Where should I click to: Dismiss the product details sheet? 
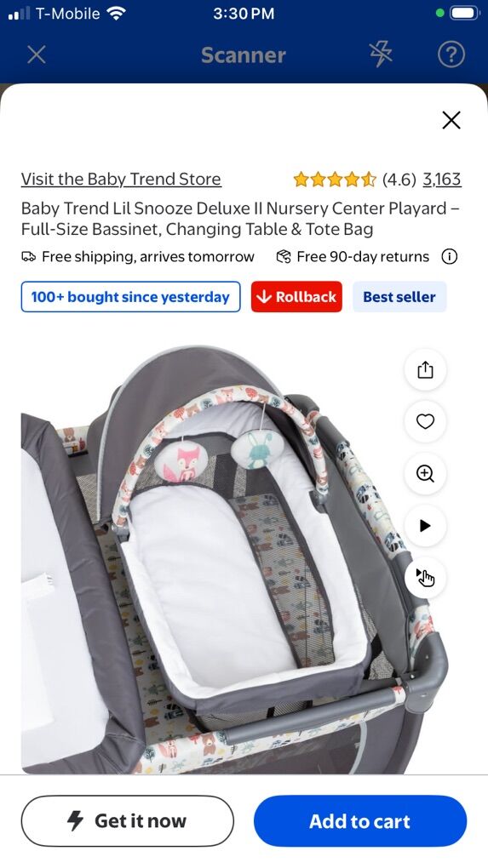click(451, 120)
